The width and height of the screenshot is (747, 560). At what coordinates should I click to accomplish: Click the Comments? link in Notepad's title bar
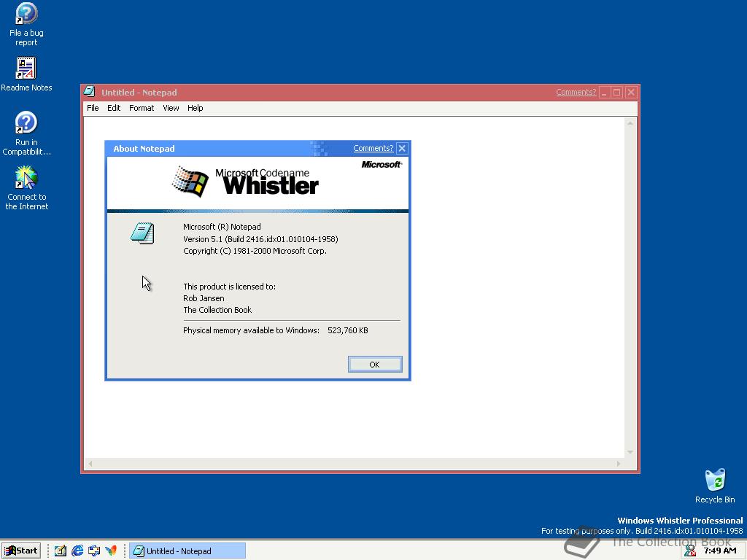tap(576, 92)
